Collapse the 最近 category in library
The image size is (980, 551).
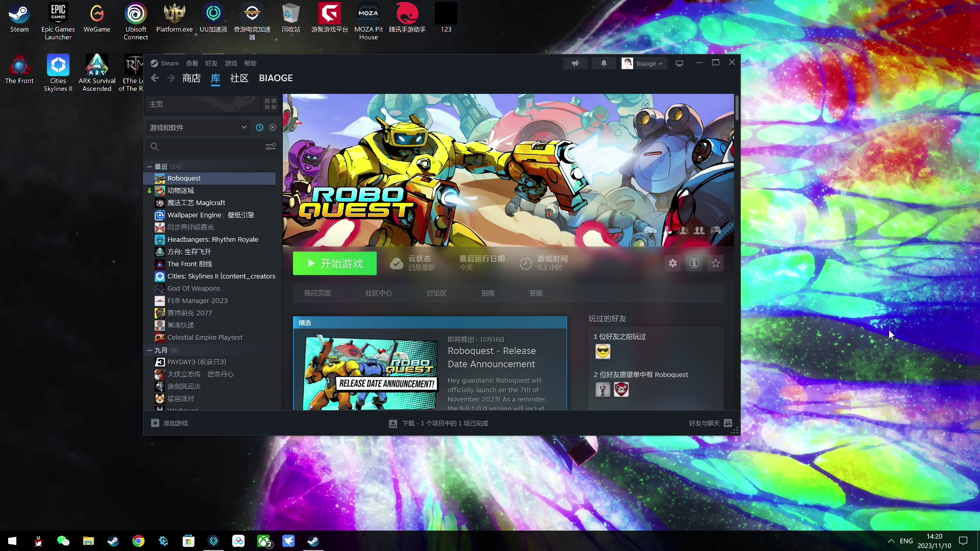tap(150, 167)
